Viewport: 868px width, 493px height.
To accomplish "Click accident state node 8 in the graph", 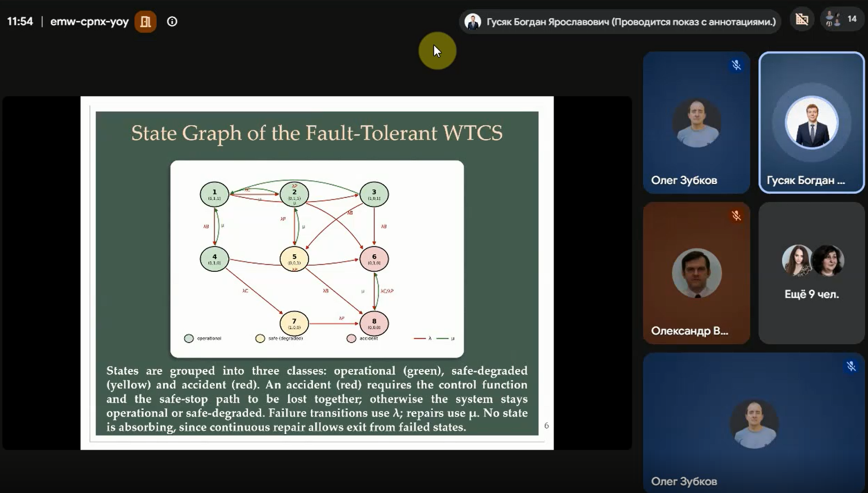I will click(x=374, y=323).
